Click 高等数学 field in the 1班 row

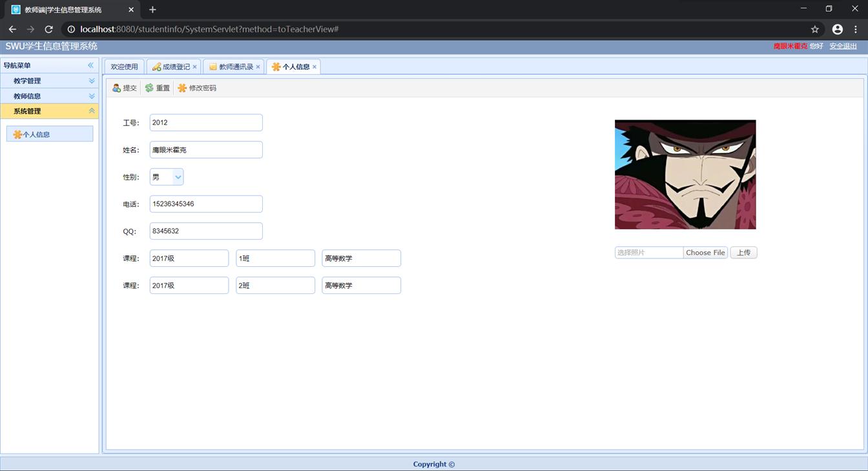(x=362, y=258)
